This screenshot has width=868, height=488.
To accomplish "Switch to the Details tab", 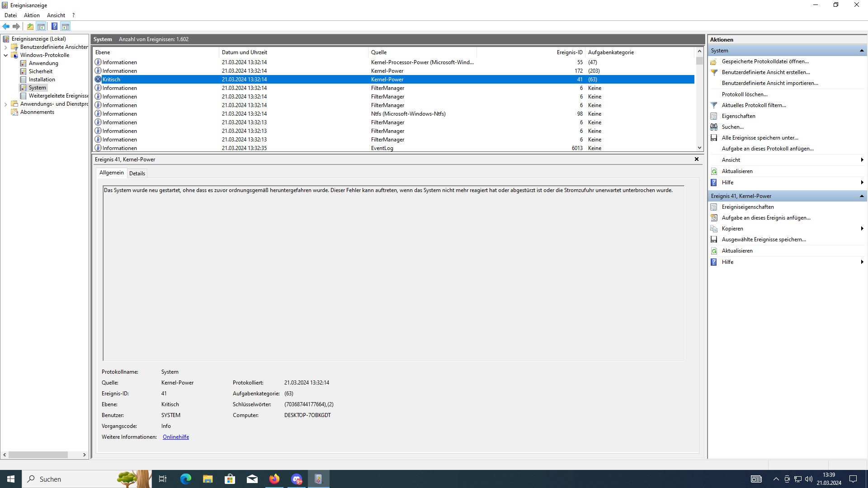I will [x=137, y=174].
